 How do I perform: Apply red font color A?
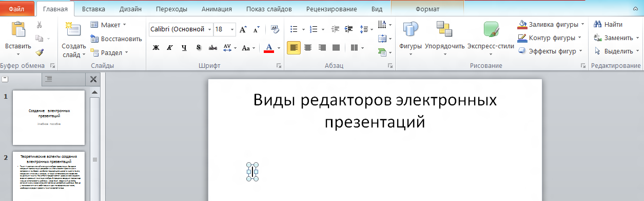click(268, 48)
